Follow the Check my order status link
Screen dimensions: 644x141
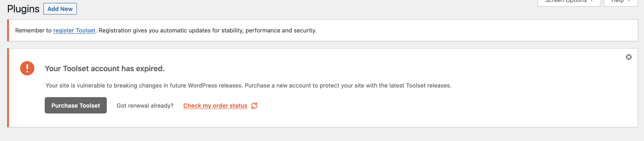point(215,106)
